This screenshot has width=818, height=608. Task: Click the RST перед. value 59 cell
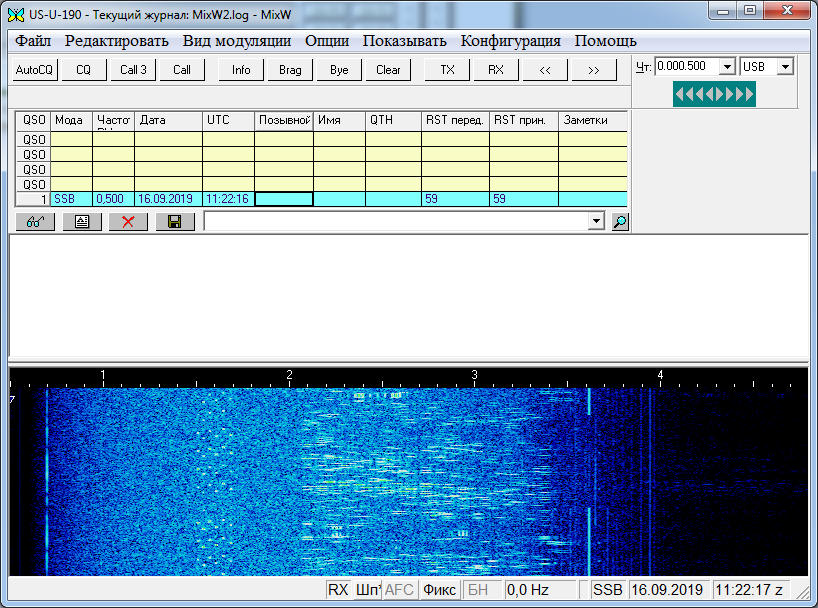(455, 199)
